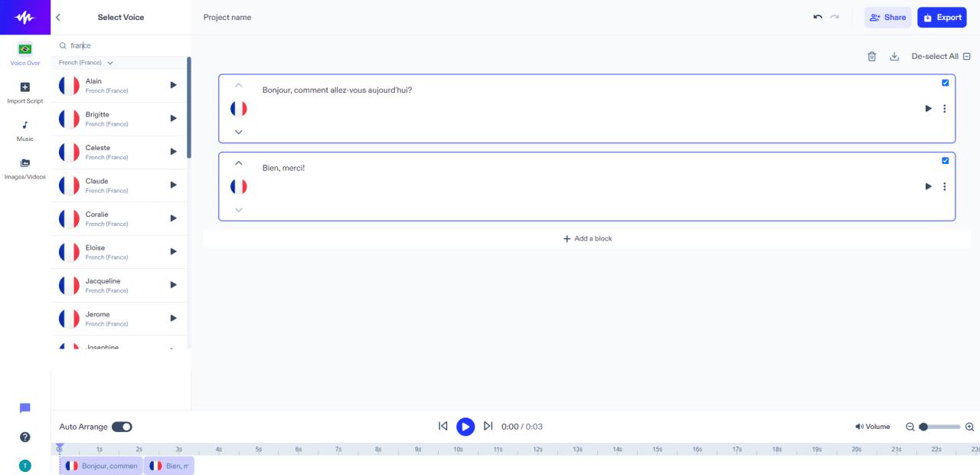Open the Voice Over panel
This screenshot has width=980, height=475.
tap(25, 55)
